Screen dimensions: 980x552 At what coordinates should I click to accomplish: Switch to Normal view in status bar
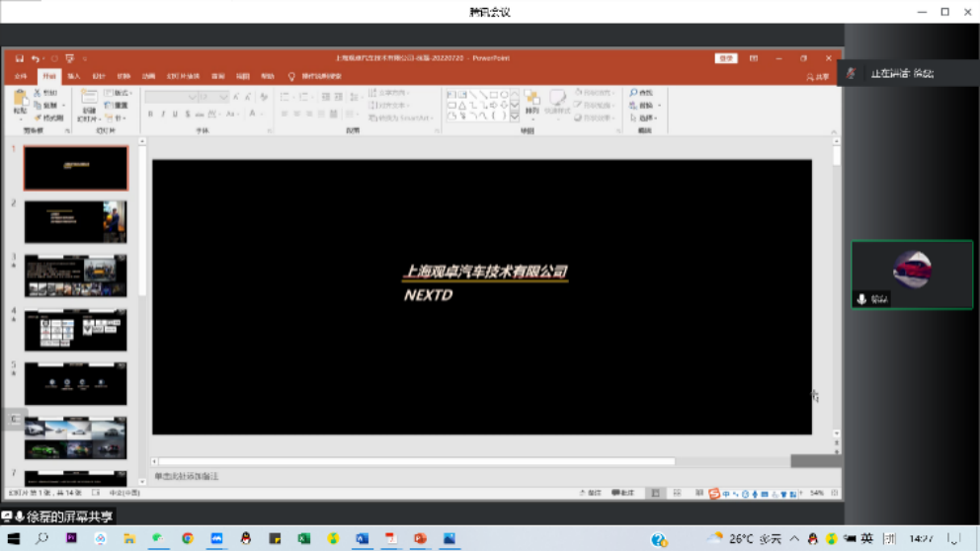click(x=655, y=494)
